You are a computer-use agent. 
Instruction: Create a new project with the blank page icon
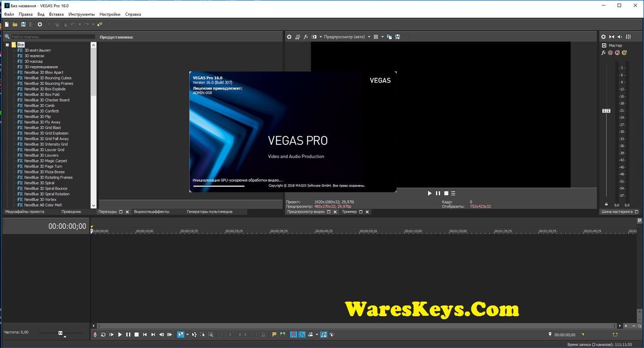(7, 24)
